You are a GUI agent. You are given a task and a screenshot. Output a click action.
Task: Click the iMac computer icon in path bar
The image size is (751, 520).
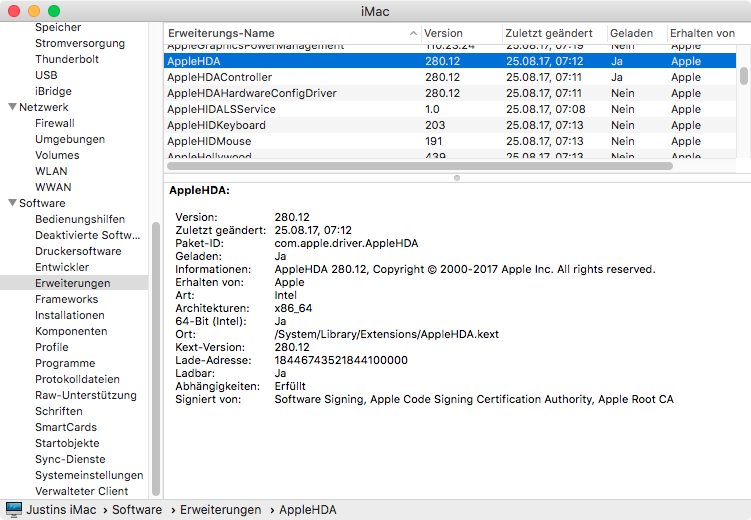[13, 510]
